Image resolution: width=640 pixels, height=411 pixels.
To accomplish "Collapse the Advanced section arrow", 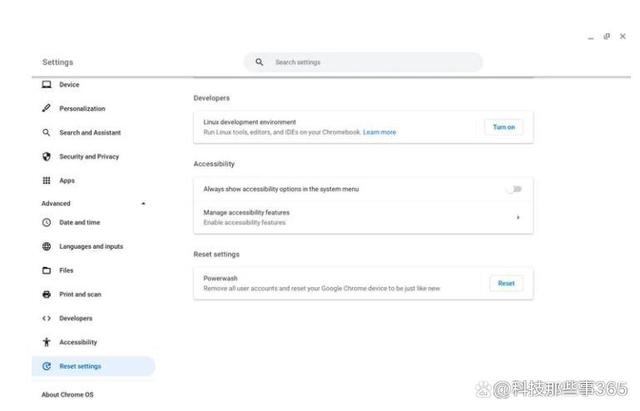I will [143, 203].
